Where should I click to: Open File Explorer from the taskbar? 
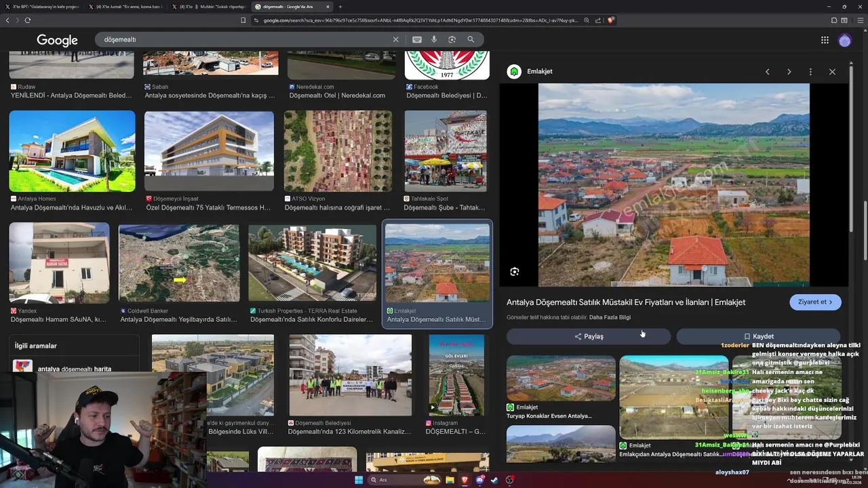tap(450, 480)
